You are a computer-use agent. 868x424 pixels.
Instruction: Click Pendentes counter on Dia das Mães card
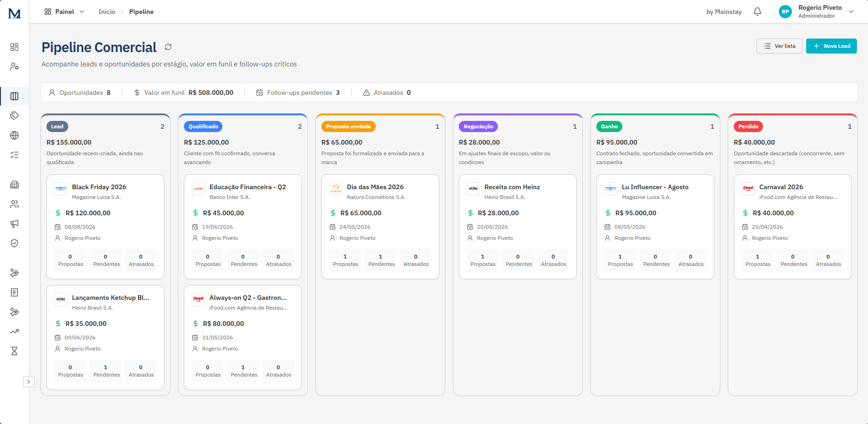[x=381, y=260]
